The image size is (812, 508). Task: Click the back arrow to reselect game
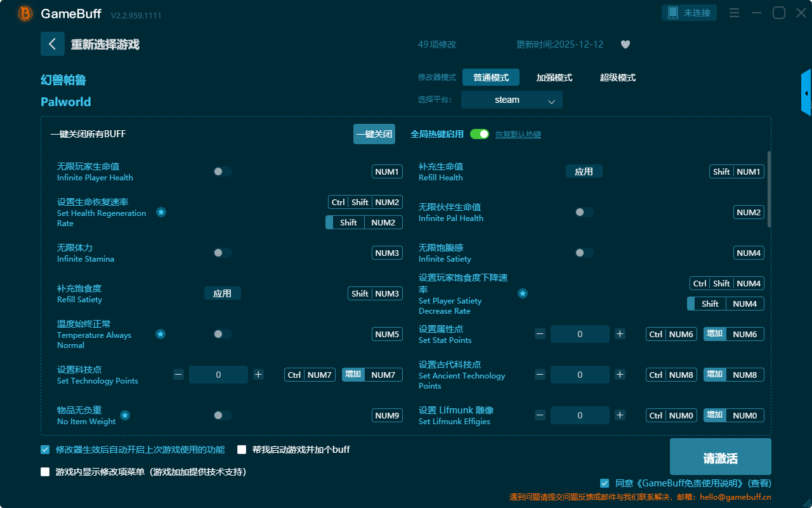coord(53,44)
